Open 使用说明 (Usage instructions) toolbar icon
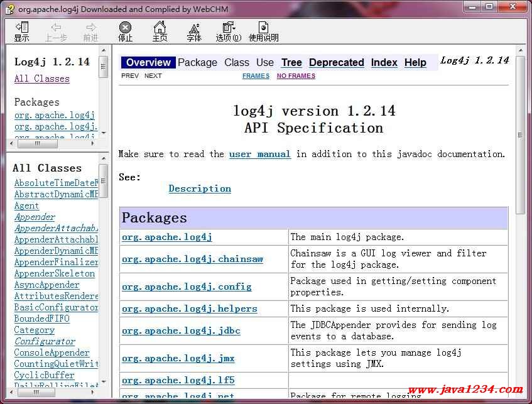Image resolution: width=532 pixels, height=404 pixels. [x=264, y=31]
